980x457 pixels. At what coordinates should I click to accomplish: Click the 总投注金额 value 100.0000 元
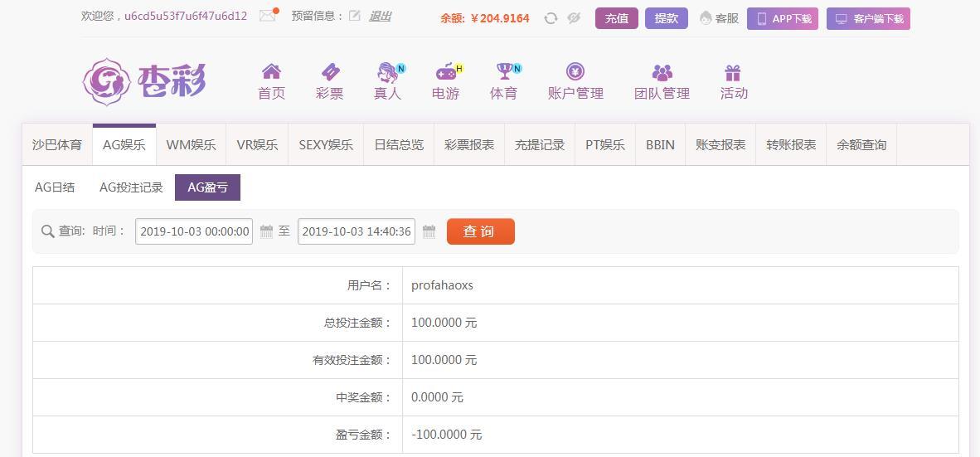(444, 323)
